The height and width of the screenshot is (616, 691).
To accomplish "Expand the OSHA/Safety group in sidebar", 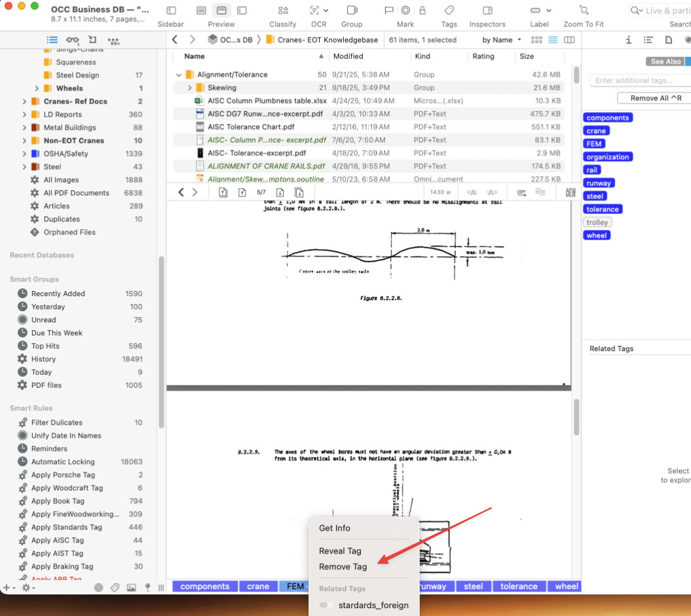I will [24, 154].
